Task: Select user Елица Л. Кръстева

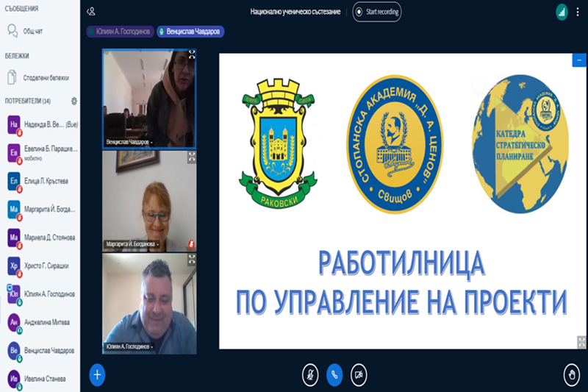Action: tap(41, 181)
